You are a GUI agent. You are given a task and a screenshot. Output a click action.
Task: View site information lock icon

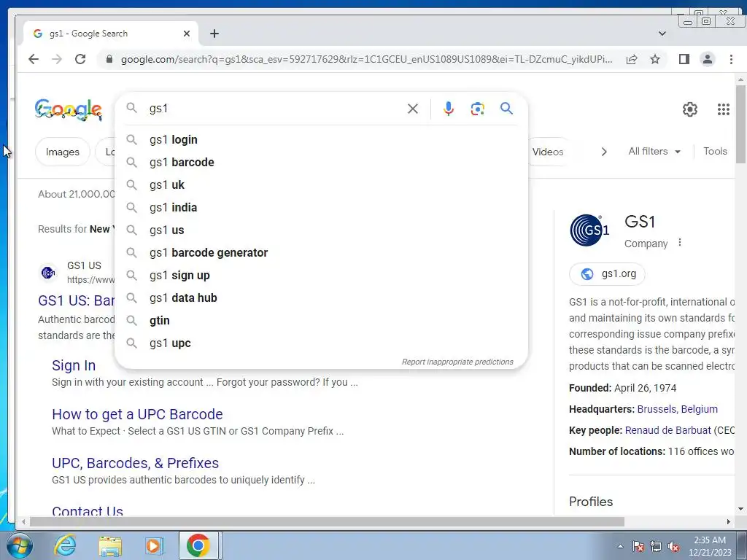click(109, 59)
